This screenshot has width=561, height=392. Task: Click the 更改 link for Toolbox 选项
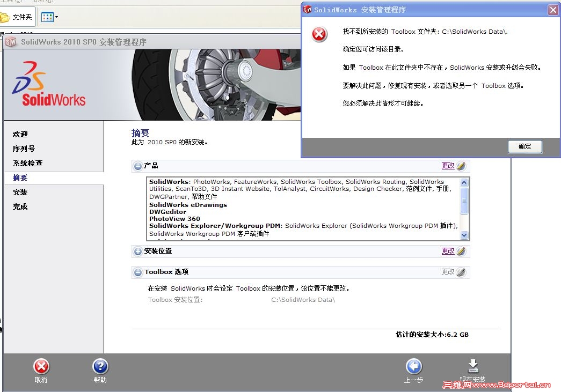point(447,272)
